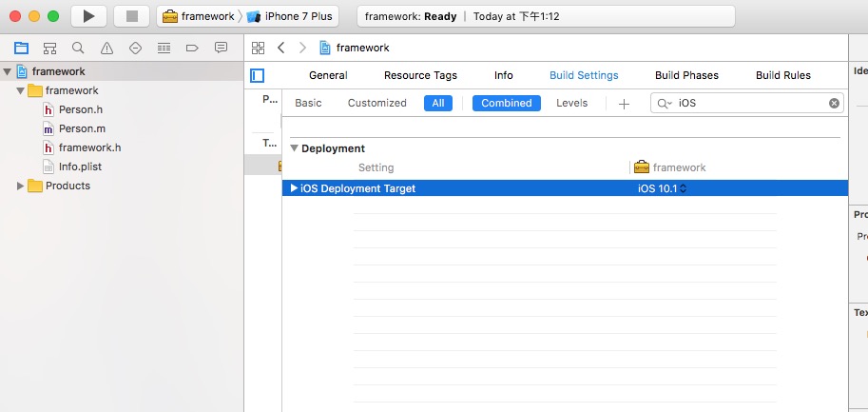This screenshot has height=412, width=868.
Task: Switch to the Resource Tags tab
Action: [x=421, y=75]
